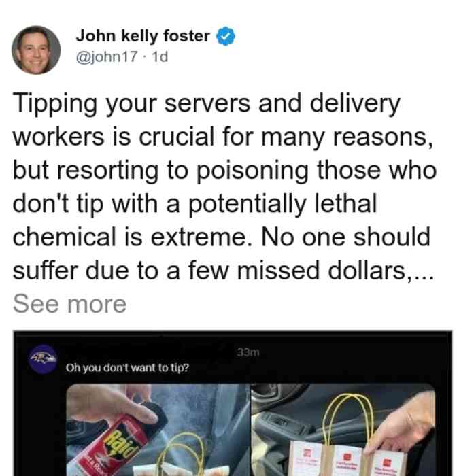Expand the post with See more
This screenshot has height=476, width=476.
(69, 304)
